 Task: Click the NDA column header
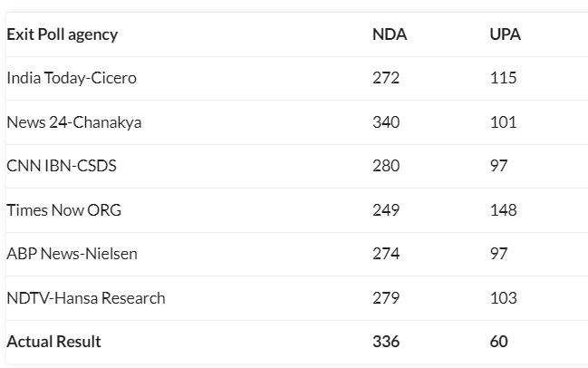390,34
